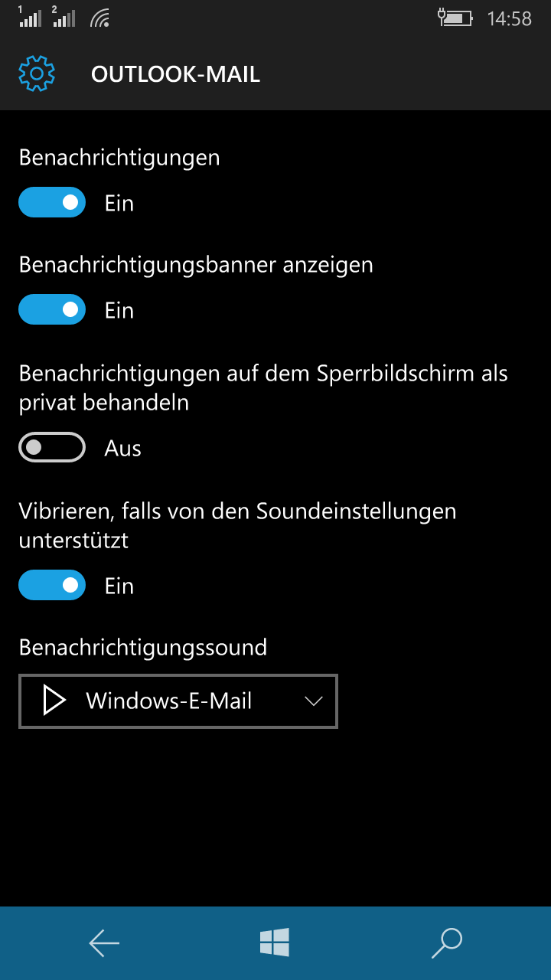
Task: Expand the notification sound chevron arrow
Action: pos(314,701)
